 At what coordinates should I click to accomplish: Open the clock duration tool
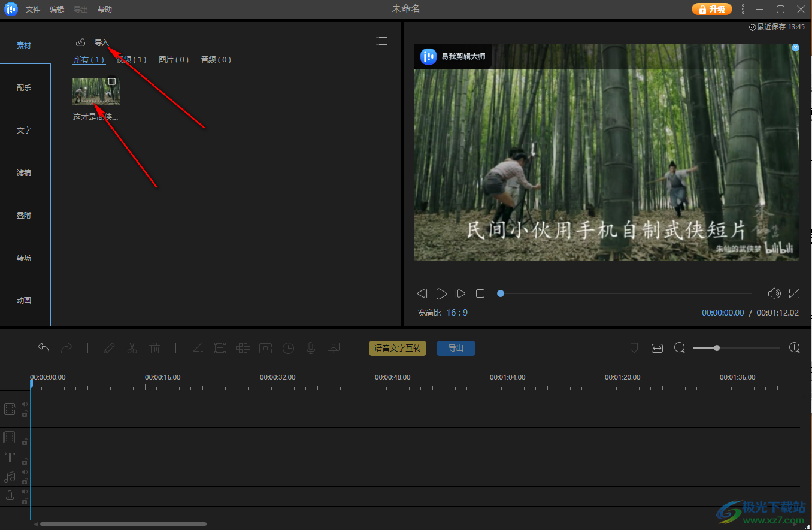tap(289, 348)
